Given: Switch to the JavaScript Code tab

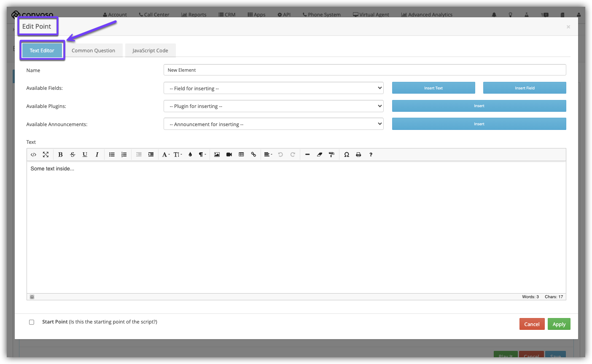Looking at the screenshot, I should point(150,51).
